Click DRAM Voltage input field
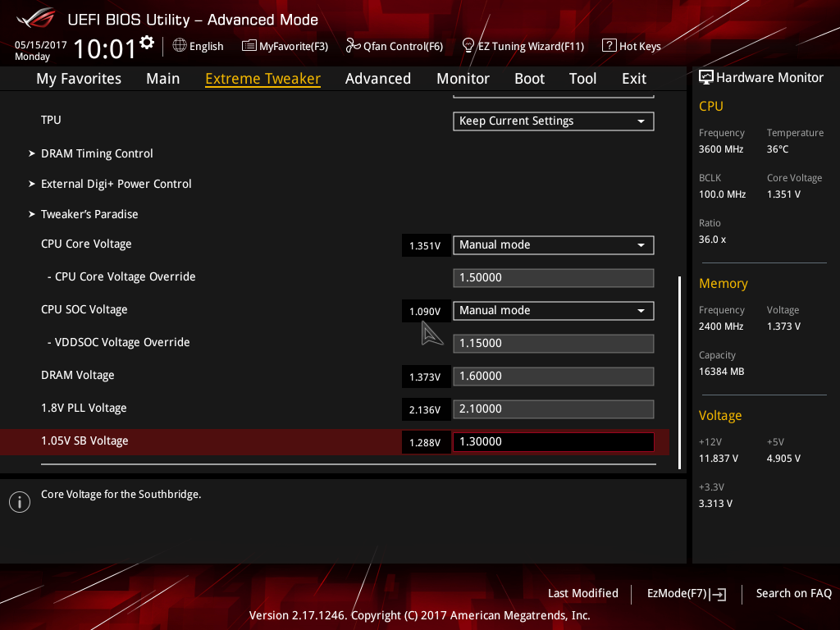This screenshot has height=630, width=840. click(x=554, y=376)
